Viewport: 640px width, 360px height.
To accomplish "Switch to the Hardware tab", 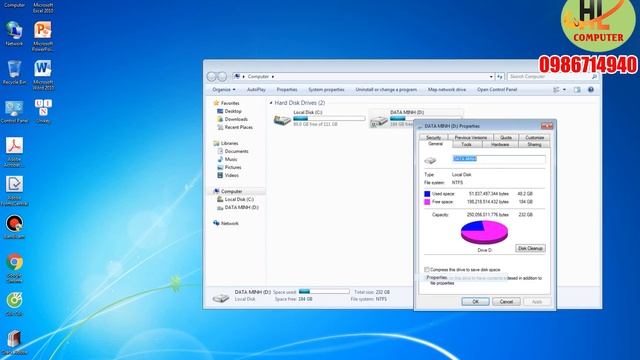I will (x=500, y=144).
